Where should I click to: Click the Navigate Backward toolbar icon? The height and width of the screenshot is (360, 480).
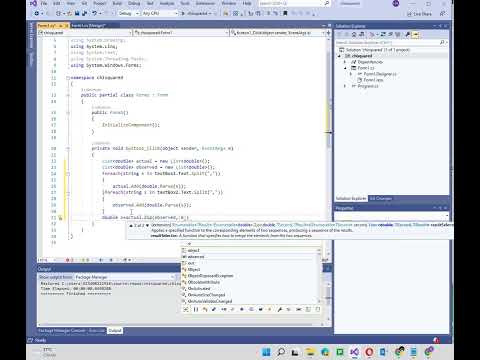coord(36,13)
